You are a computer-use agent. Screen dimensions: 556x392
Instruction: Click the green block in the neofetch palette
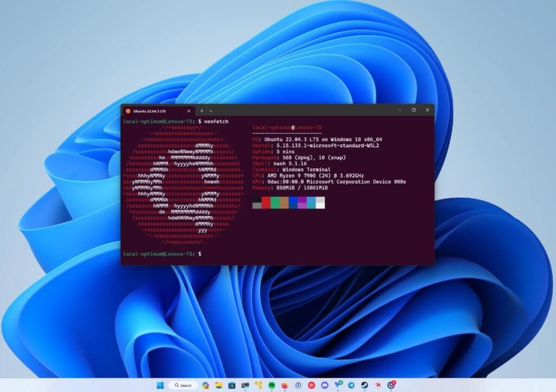coord(275,203)
